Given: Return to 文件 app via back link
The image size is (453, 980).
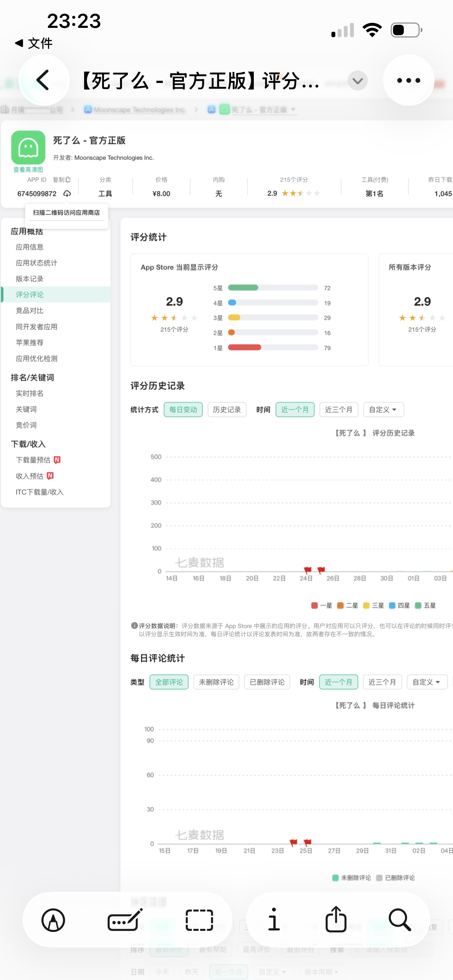Looking at the screenshot, I should tap(34, 43).
